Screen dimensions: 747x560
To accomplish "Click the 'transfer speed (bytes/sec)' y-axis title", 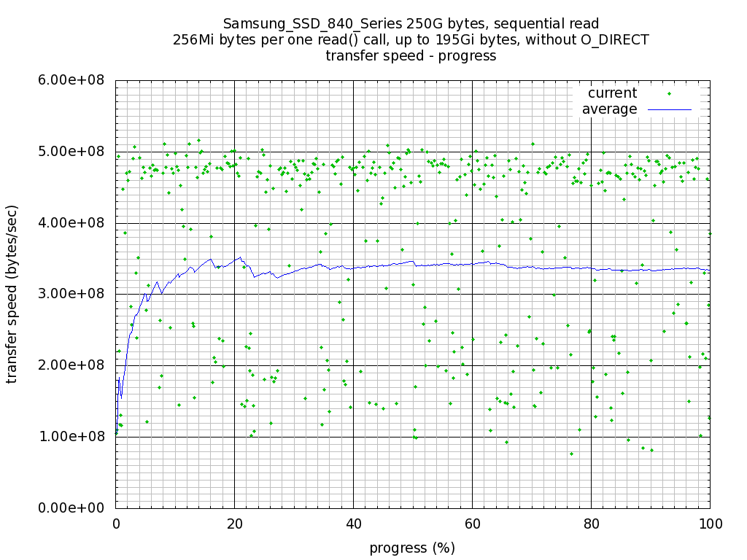I will coord(12,295).
